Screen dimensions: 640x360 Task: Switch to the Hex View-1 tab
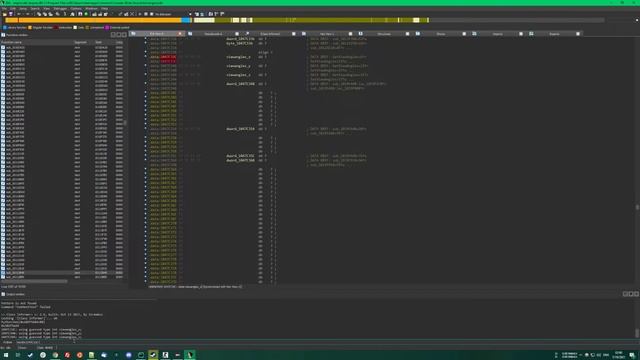(x=327, y=34)
